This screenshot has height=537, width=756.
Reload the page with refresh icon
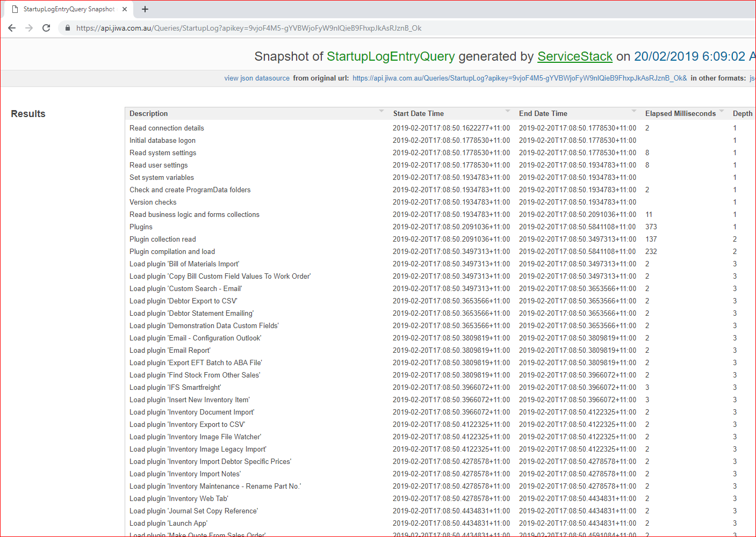46,28
